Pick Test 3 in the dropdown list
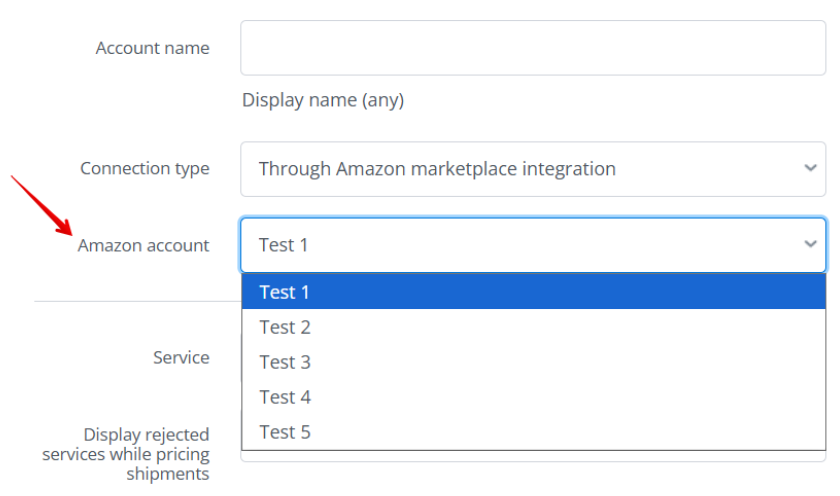840x496 pixels. pyautogui.click(x=285, y=362)
